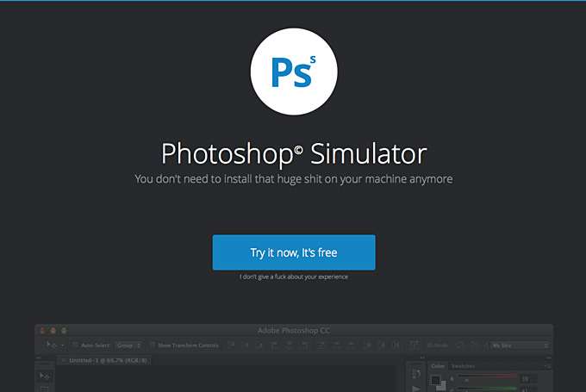Open the History panel icon
The height and width of the screenshot is (392, 586).
point(416,373)
